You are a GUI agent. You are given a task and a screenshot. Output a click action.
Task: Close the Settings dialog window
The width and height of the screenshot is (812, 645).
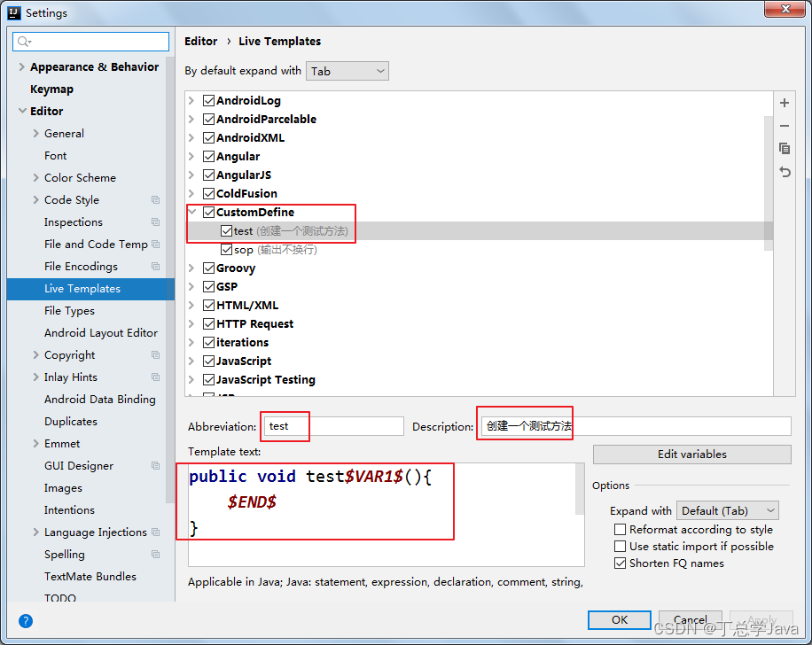785,9
